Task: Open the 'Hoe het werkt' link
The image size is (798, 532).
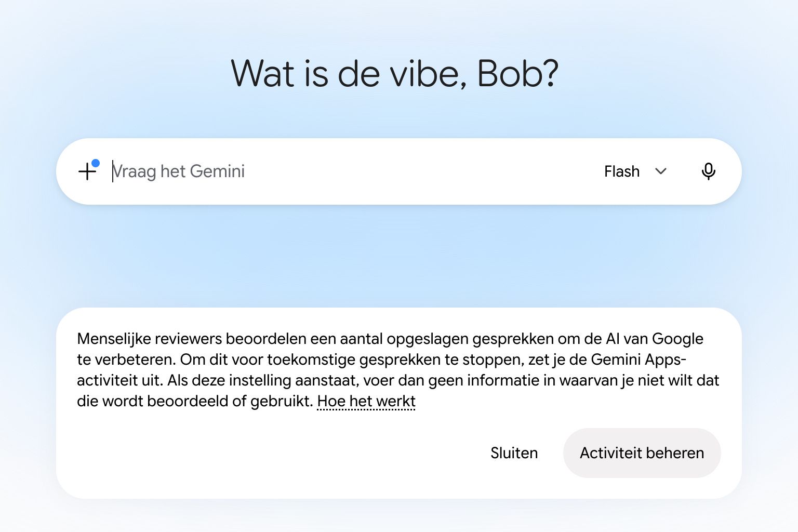Action: point(366,401)
